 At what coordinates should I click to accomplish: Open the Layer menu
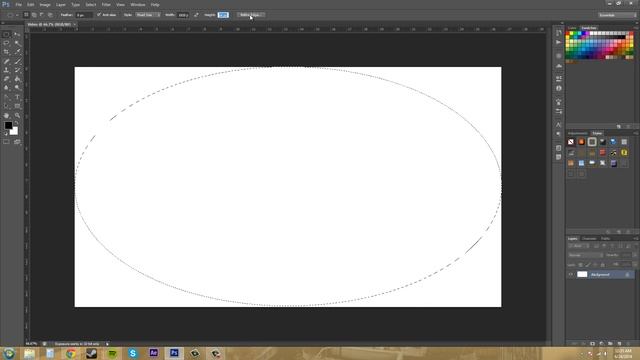point(61,4)
